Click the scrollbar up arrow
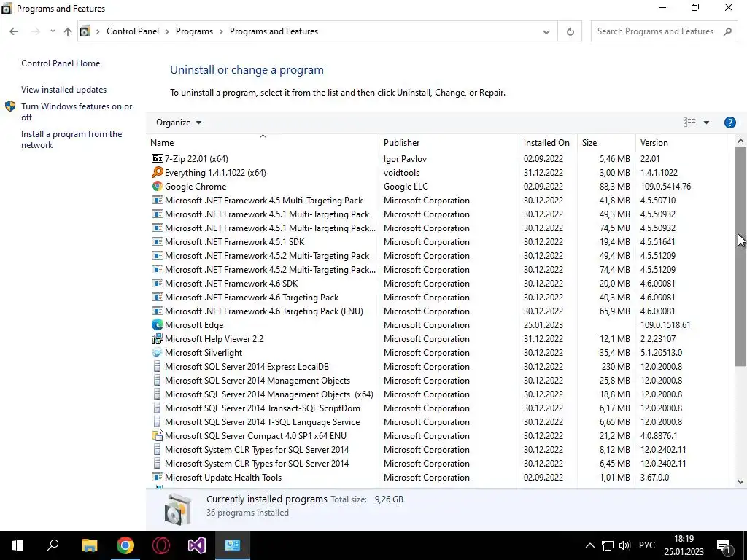The width and height of the screenshot is (747, 560). [x=740, y=141]
